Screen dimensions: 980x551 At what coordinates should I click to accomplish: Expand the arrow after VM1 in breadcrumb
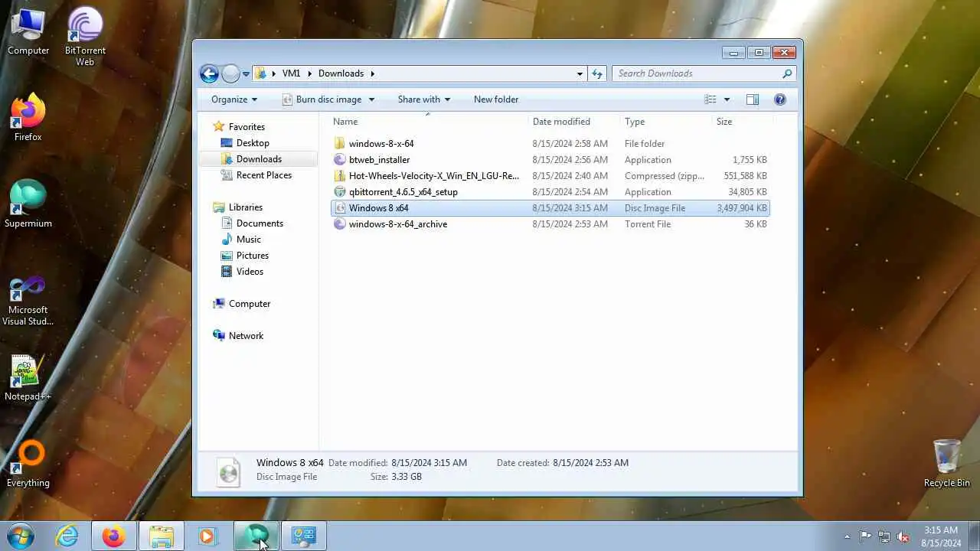click(310, 73)
